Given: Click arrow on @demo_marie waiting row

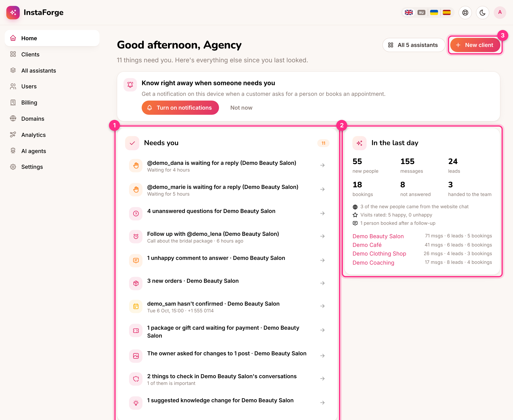Looking at the screenshot, I should (322, 189).
